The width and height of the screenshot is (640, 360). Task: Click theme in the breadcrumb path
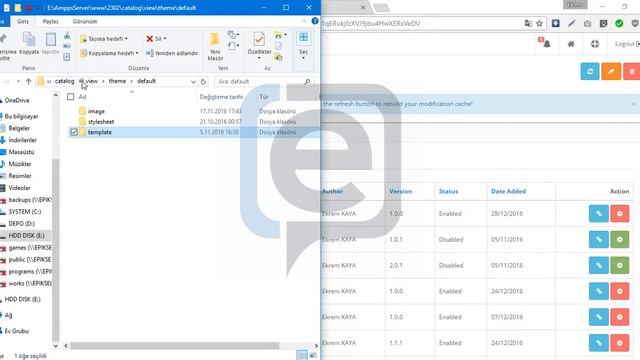click(x=117, y=81)
